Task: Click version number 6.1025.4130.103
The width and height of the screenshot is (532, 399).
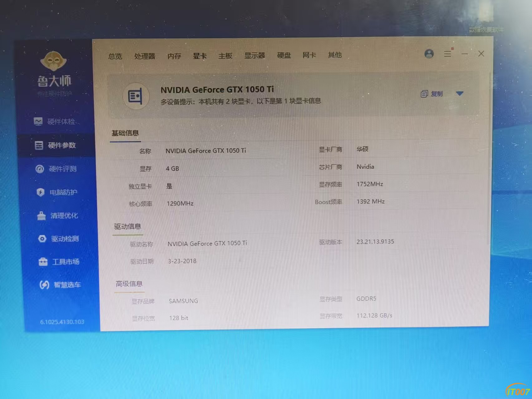Action: 62,322
